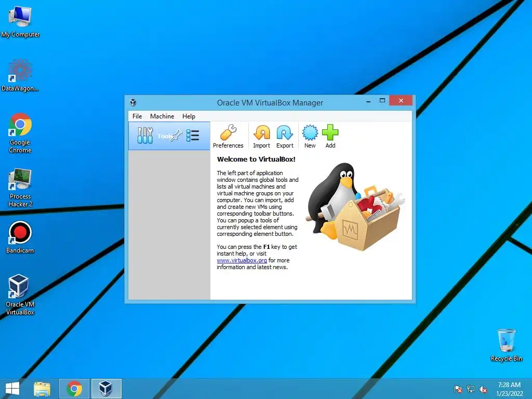Click the pin icon next to Tools
Screen dimensions: 532x399
[x=177, y=136]
